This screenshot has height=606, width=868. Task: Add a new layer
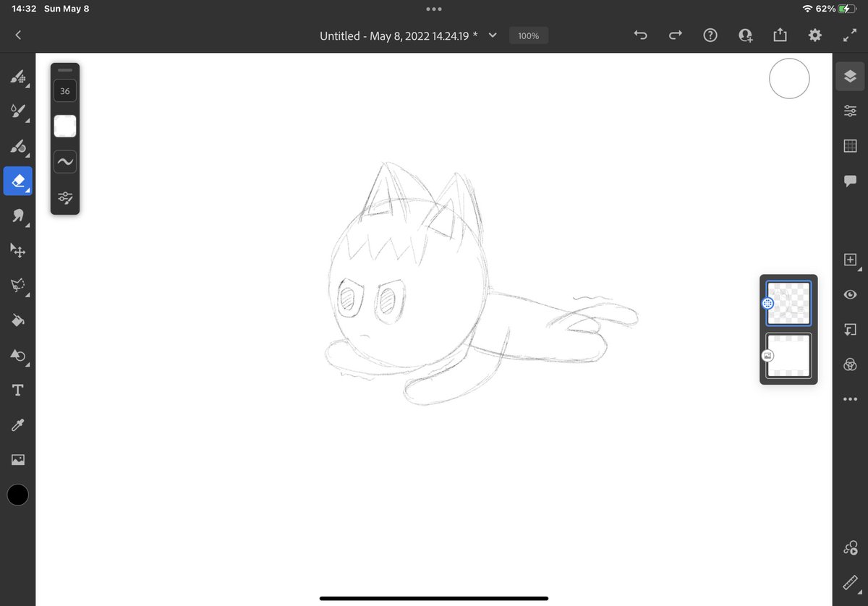[x=850, y=259]
